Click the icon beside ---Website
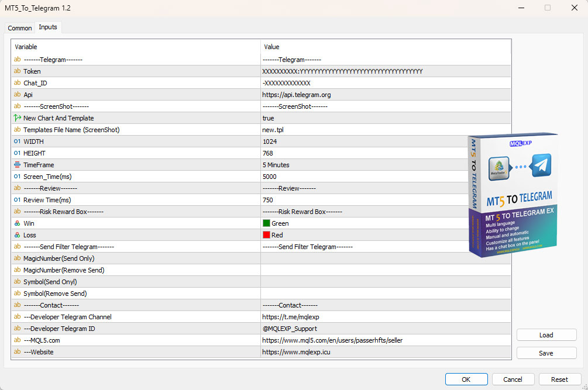 coord(17,352)
